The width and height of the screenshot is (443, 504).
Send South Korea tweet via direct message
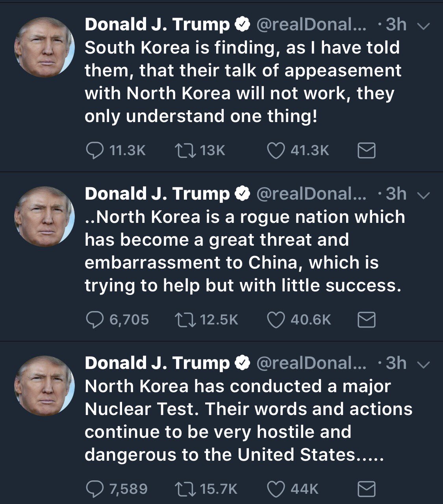366,151
